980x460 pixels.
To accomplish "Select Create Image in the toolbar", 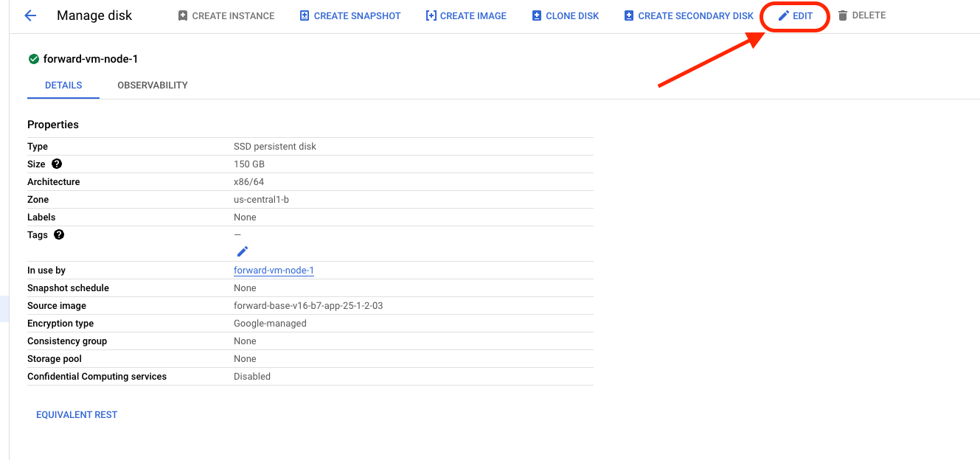I will pyautogui.click(x=466, y=15).
